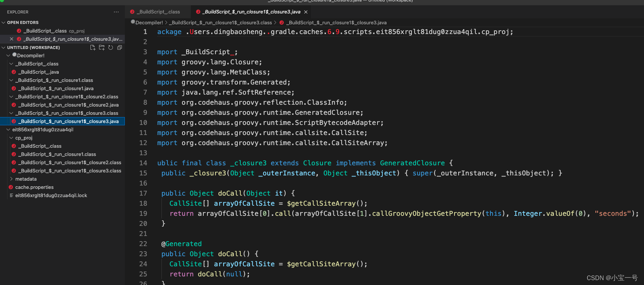
Task: Click the Java icon in the breadcrumb before closure3.java
Action: (282, 22)
